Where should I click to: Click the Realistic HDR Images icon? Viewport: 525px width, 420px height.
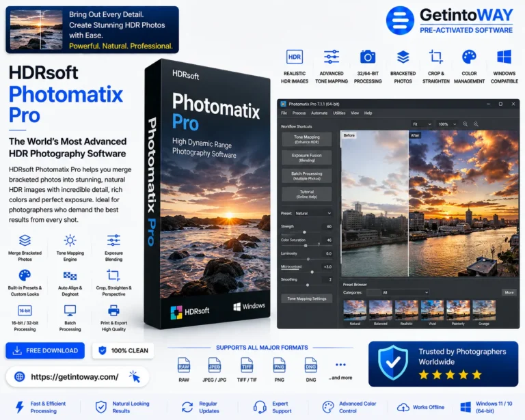[x=295, y=57]
